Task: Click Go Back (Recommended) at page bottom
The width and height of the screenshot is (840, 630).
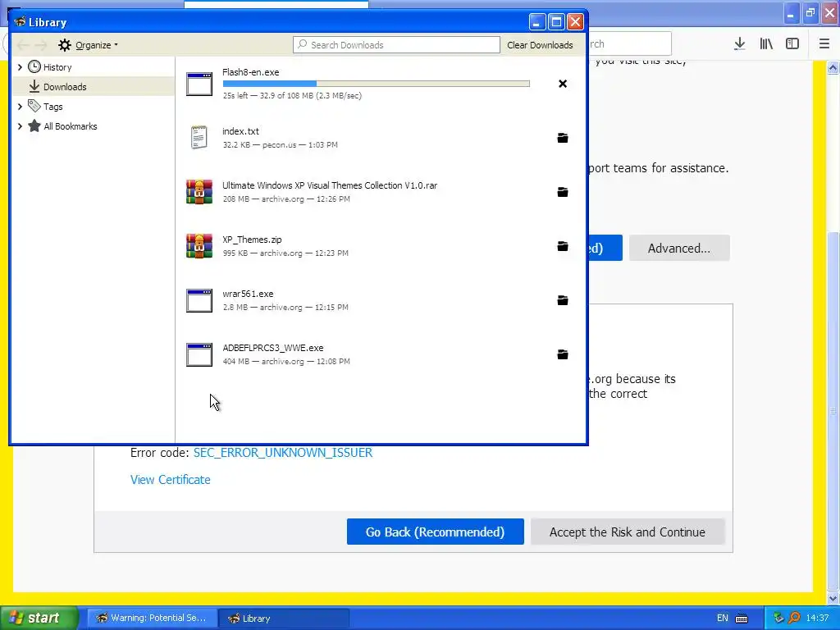Action: pos(435,532)
